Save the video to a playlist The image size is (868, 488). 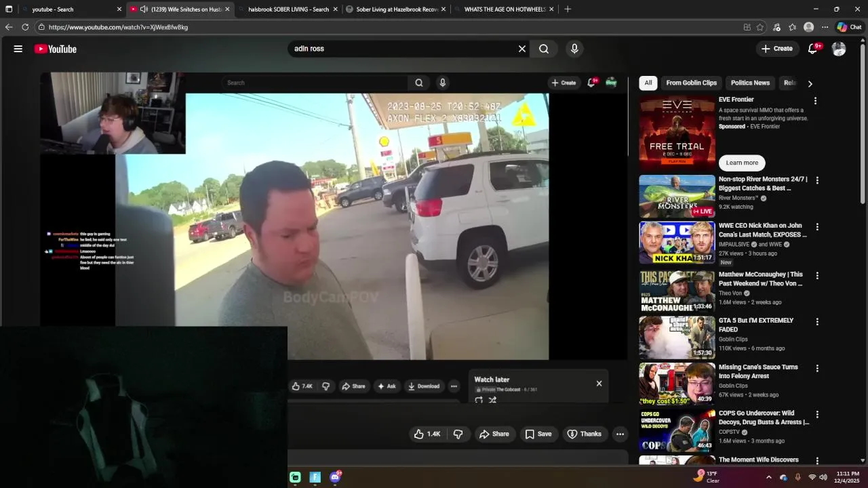(x=538, y=434)
